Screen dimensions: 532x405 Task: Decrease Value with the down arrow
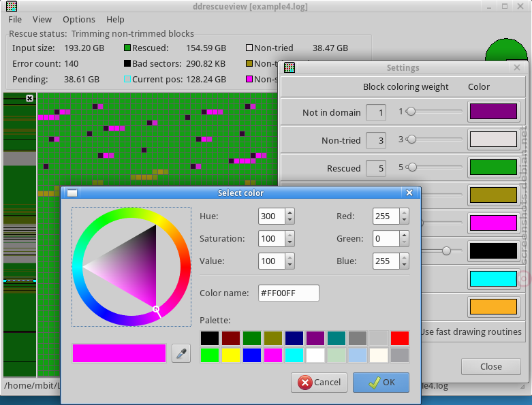pos(290,265)
